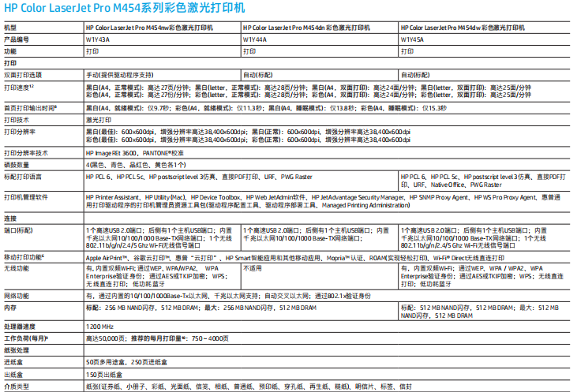Click the 功能 row label

coord(10,51)
